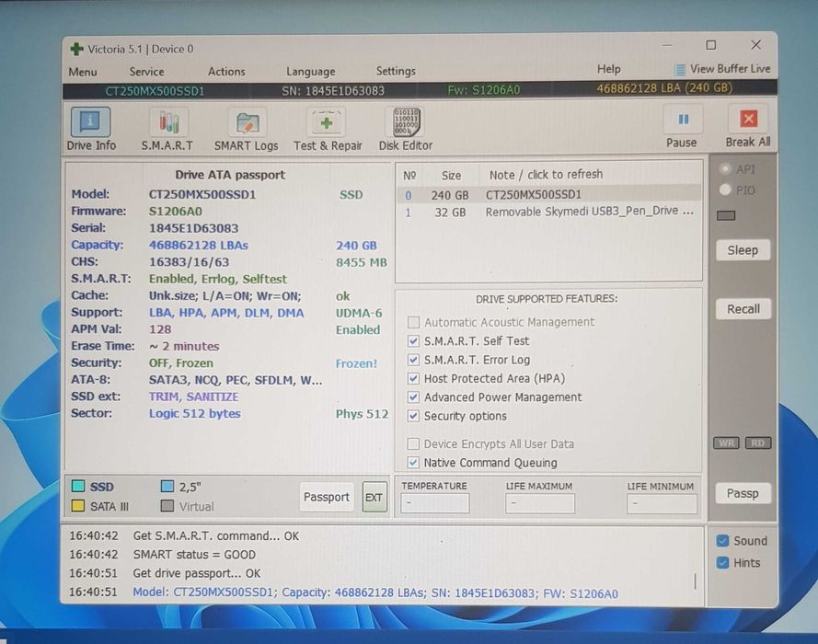Click '468862128 LBAs' capacity value
The width and height of the screenshot is (818, 644).
(198, 245)
